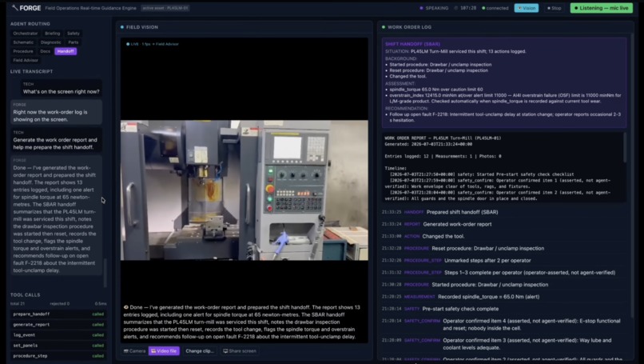Click the procedure_step tool call row
Screen dimensions: 644x364
point(58,356)
